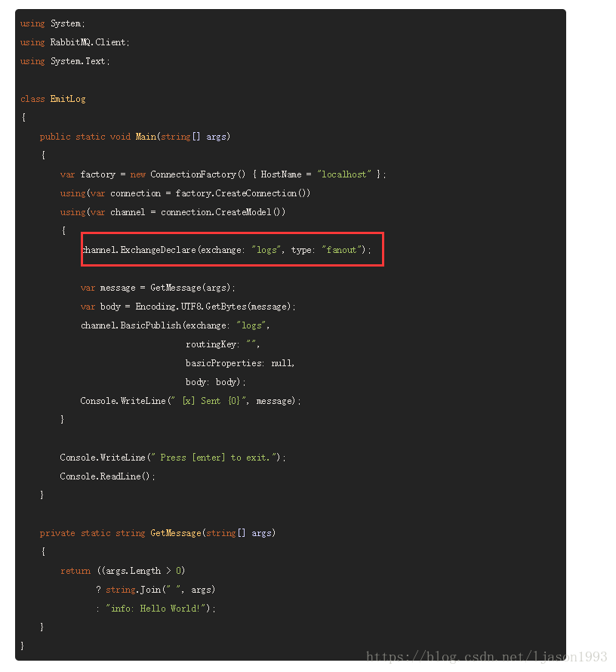Click the 'using System.Text;' line
The height and width of the screenshot is (672, 616).
point(65,61)
